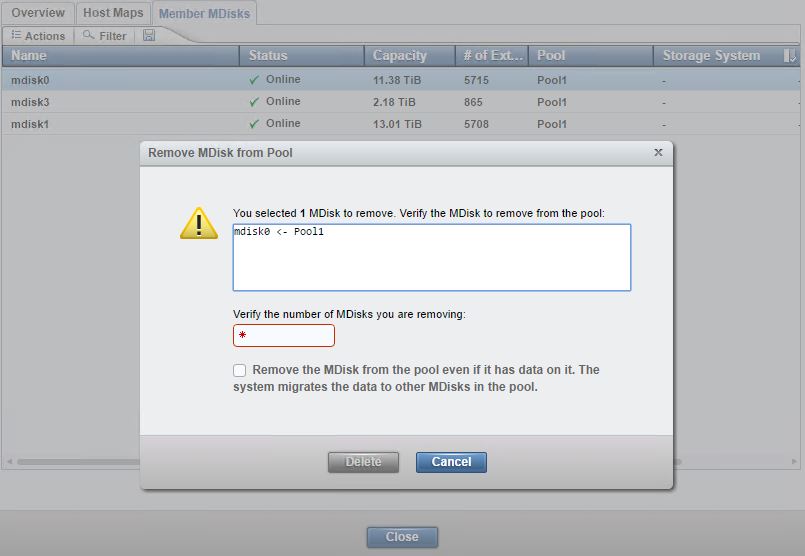
Task: Open the Filter search tool
Action: pos(105,35)
